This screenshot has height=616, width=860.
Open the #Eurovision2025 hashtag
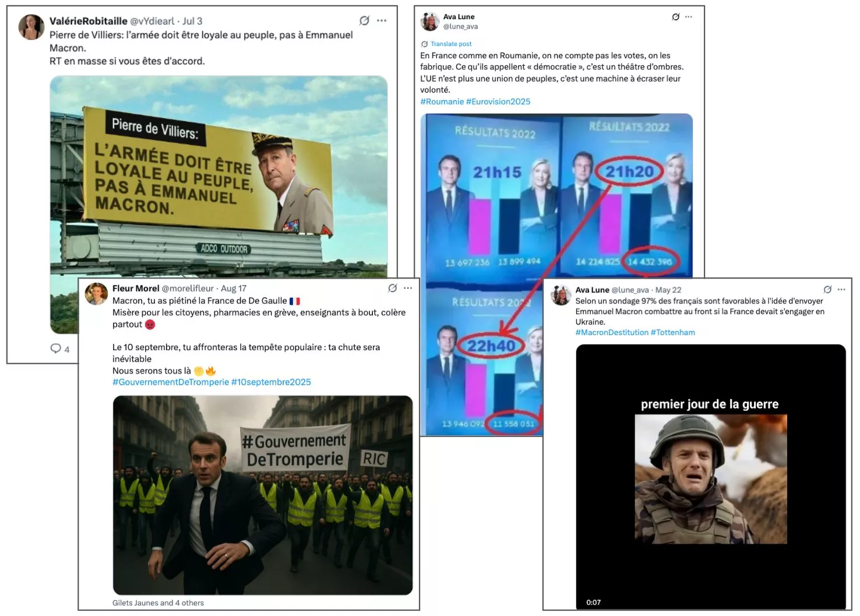(498, 101)
